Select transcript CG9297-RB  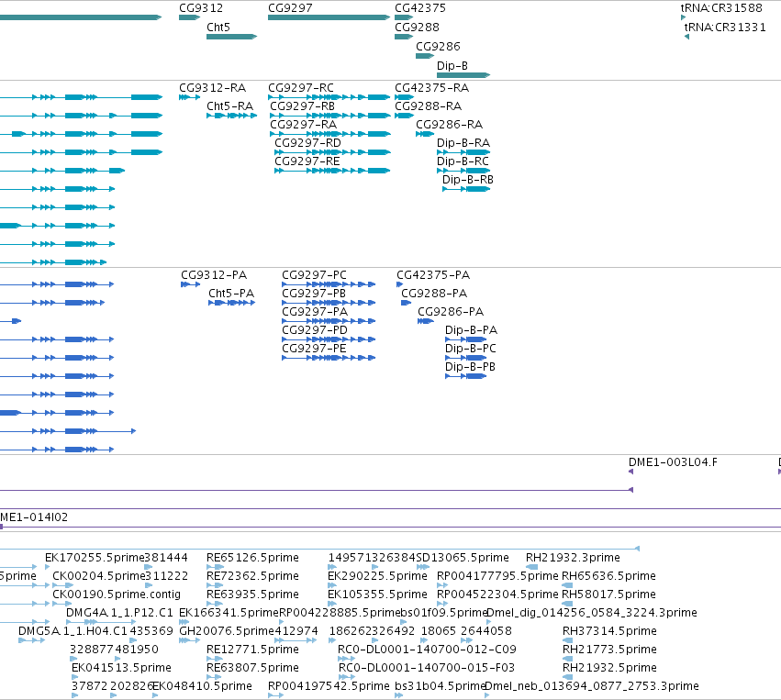point(302,106)
